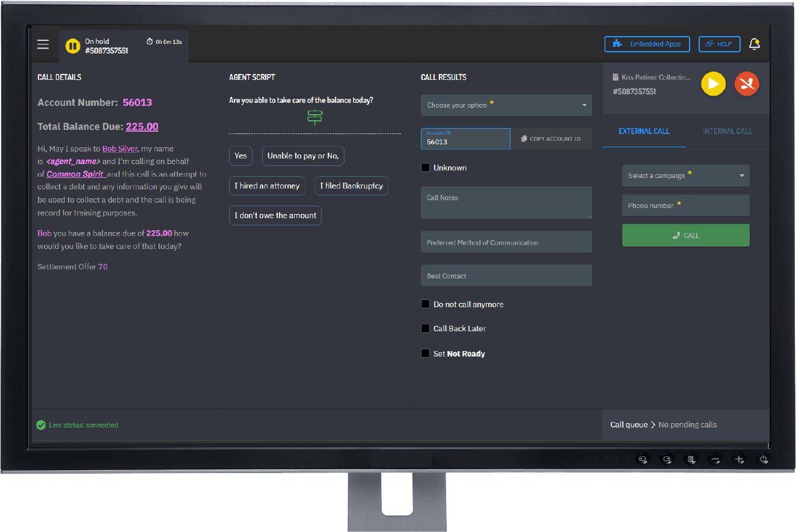Screen dimensions: 796x532
Task: Open Embedded Apps
Action: tap(647, 44)
